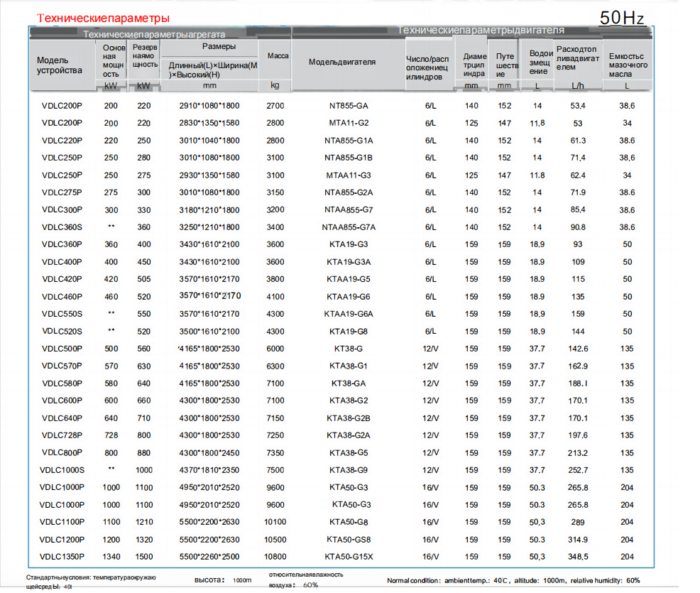
Task: Click the '50Hz' label
Action: coord(621,18)
